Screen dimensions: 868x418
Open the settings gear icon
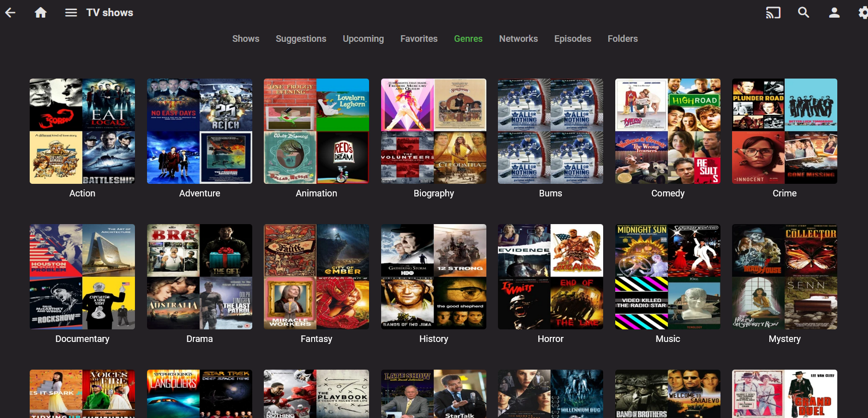point(862,13)
